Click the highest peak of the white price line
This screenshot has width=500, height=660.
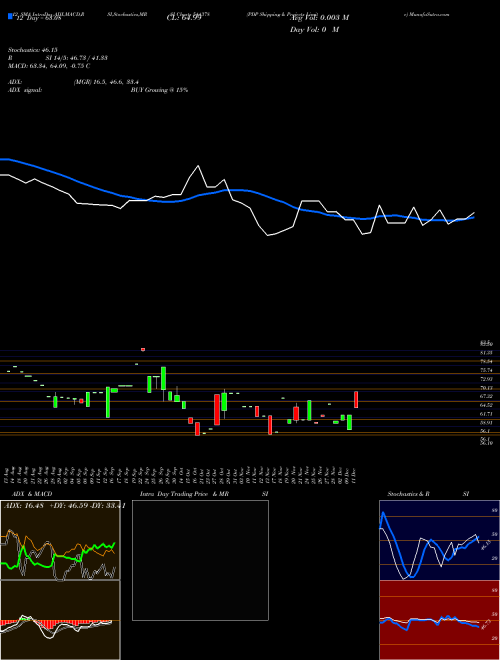[199, 165]
